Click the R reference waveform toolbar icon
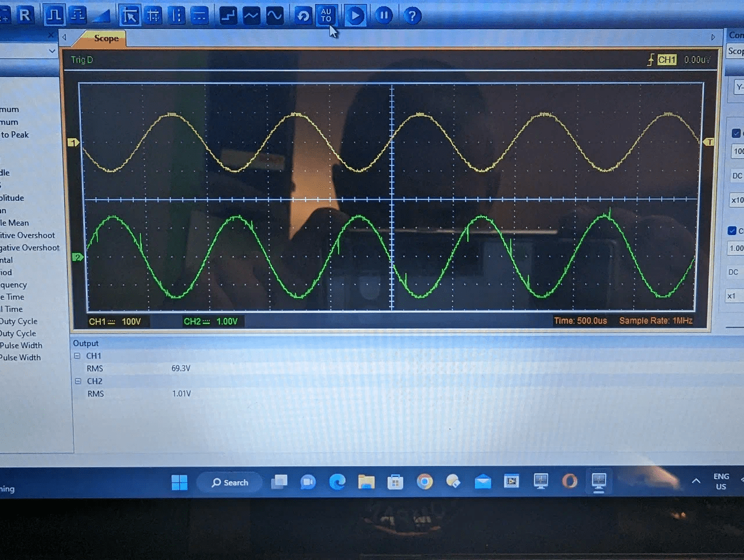This screenshot has height=560, width=744. 24,15
